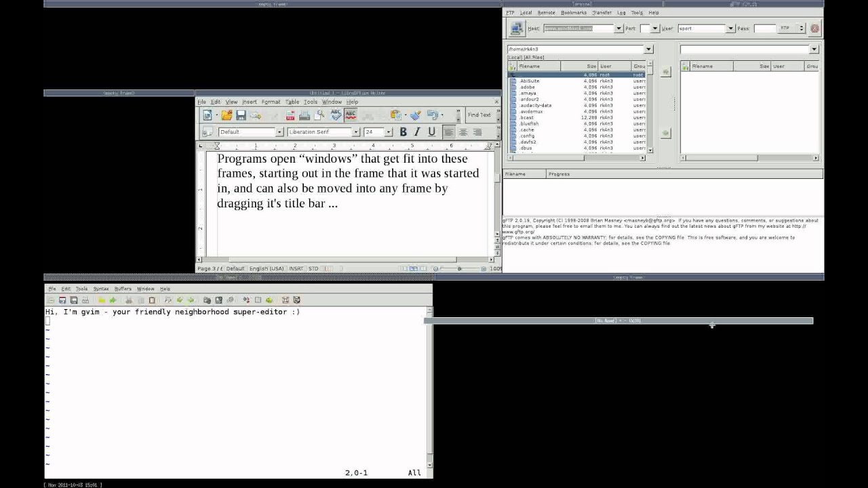868x488 pixels.
Task: Click the date and time in bottom status bar
Action: click(73, 485)
